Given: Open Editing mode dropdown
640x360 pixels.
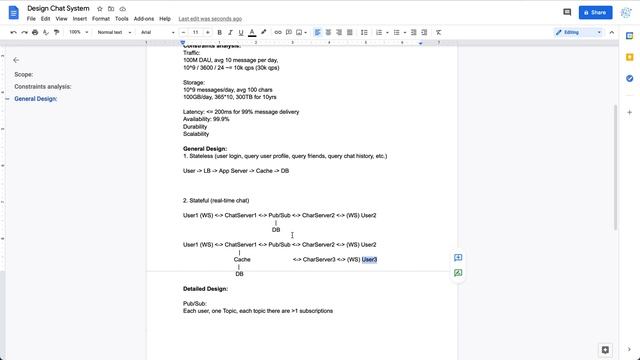Looking at the screenshot, I should 579,32.
